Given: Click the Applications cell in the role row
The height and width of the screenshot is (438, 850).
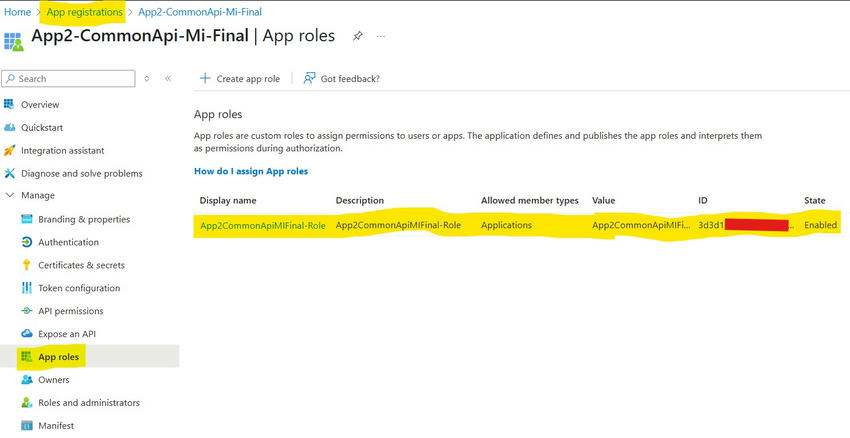Looking at the screenshot, I should click(x=506, y=225).
